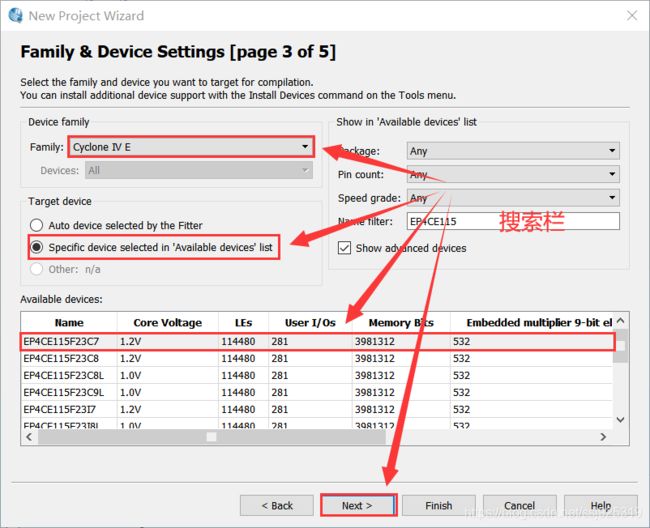Screen dimensions: 650x528
Task: Select device EP4CE115F23C8
Action: (x=317, y=358)
